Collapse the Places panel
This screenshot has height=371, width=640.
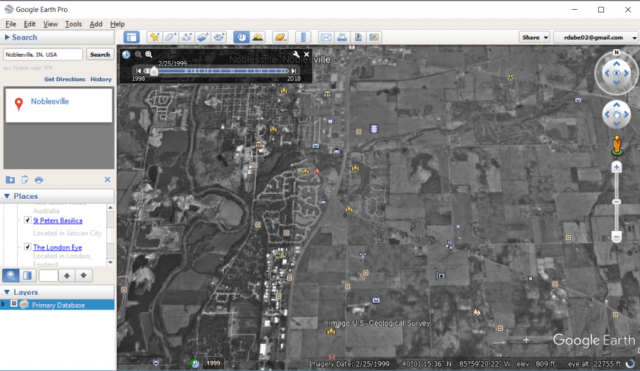[x=7, y=196]
